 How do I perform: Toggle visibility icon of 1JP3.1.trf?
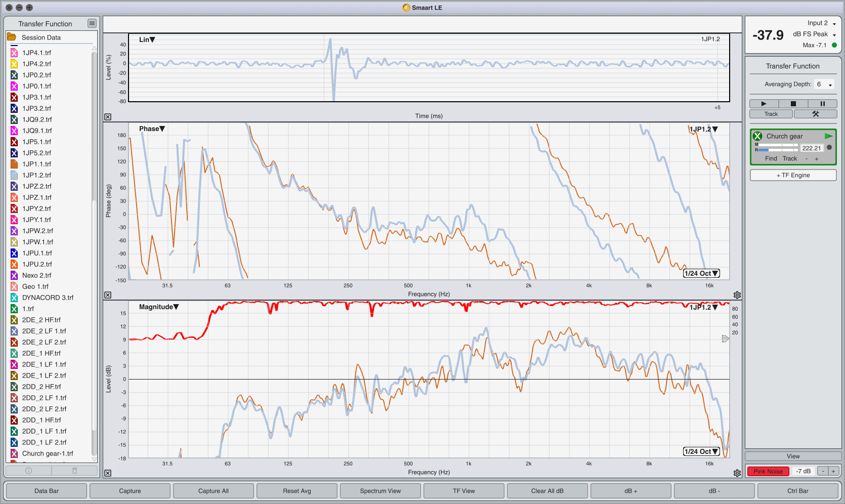click(x=14, y=97)
